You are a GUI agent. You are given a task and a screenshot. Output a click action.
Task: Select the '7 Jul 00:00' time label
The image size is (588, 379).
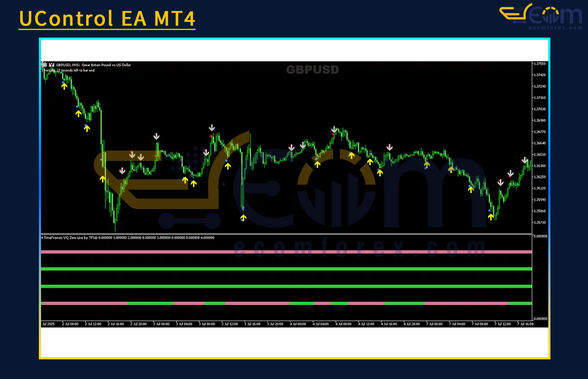point(434,324)
